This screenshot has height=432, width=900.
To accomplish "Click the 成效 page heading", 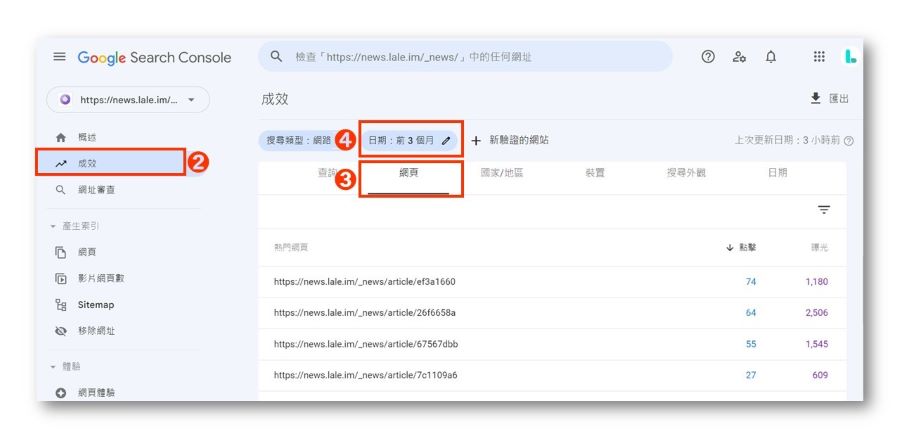I will point(274,99).
